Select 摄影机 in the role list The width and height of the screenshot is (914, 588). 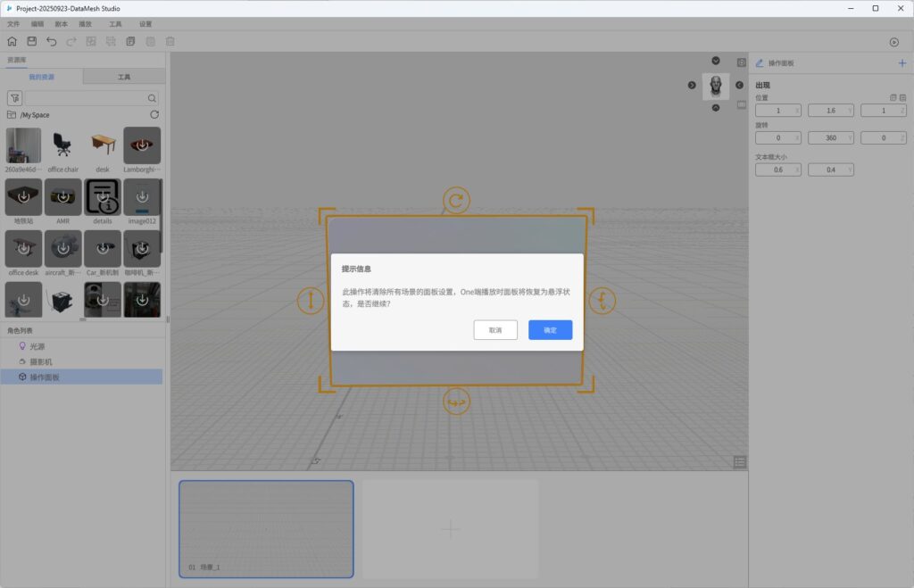click(41, 361)
